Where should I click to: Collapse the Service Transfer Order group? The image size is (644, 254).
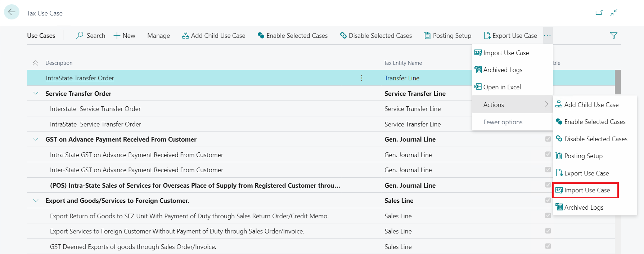[x=36, y=93]
